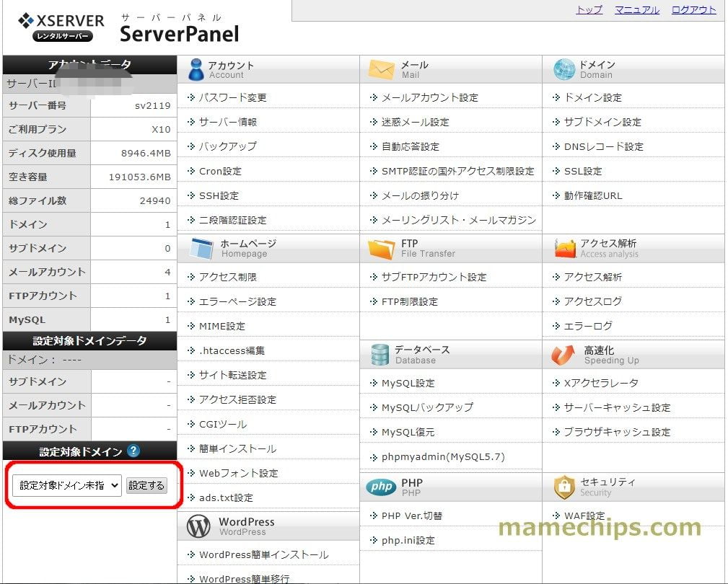Open サイト転送設定
Image resolution: width=728 pixels, height=584 pixels.
pyautogui.click(x=232, y=375)
